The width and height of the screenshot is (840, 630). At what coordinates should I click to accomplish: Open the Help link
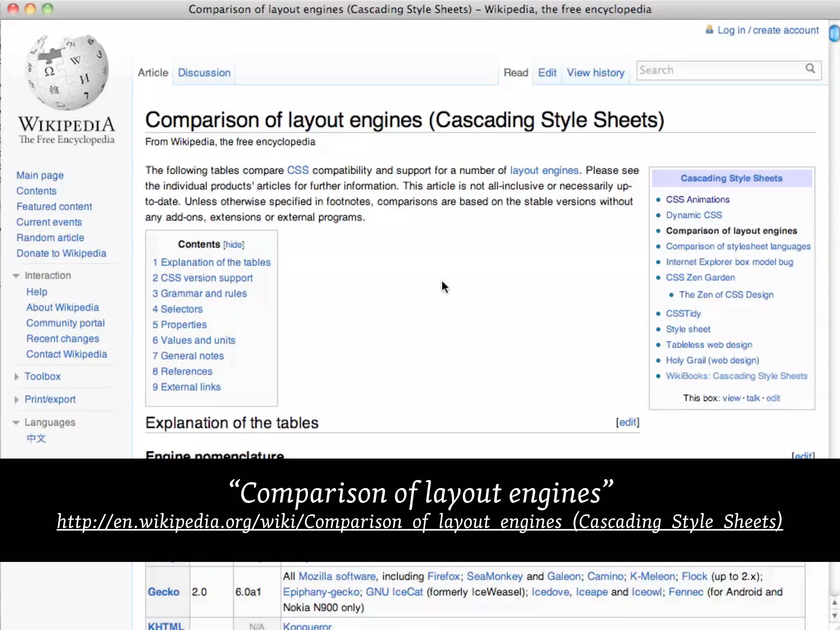click(37, 292)
